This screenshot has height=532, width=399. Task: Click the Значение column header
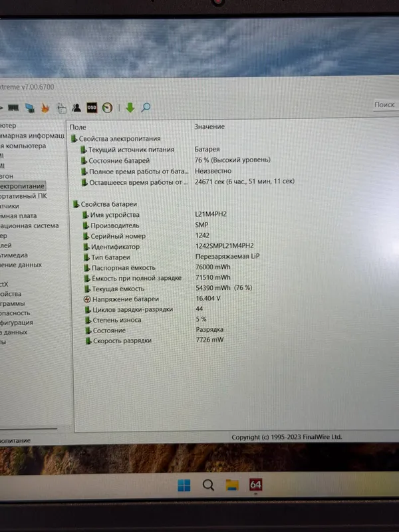209,126
